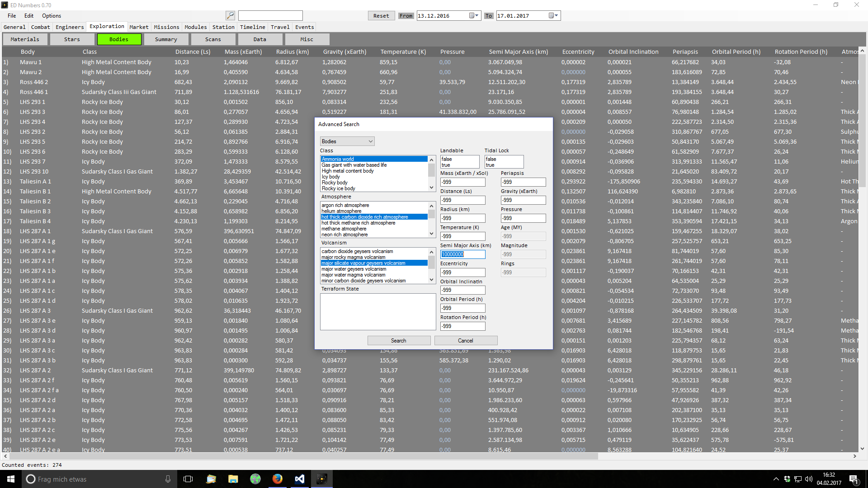Click the From date button
868x488 pixels.
click(x=406, y=16)
